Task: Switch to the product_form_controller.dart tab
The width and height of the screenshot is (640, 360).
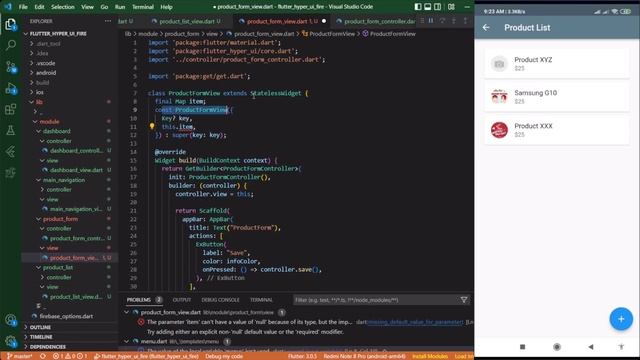Action: pos(376,21)
